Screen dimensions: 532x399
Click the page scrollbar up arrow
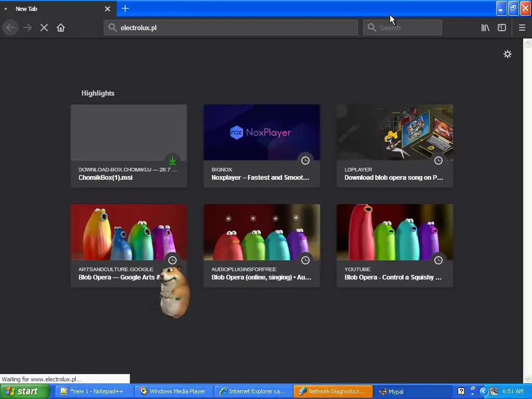527,43
